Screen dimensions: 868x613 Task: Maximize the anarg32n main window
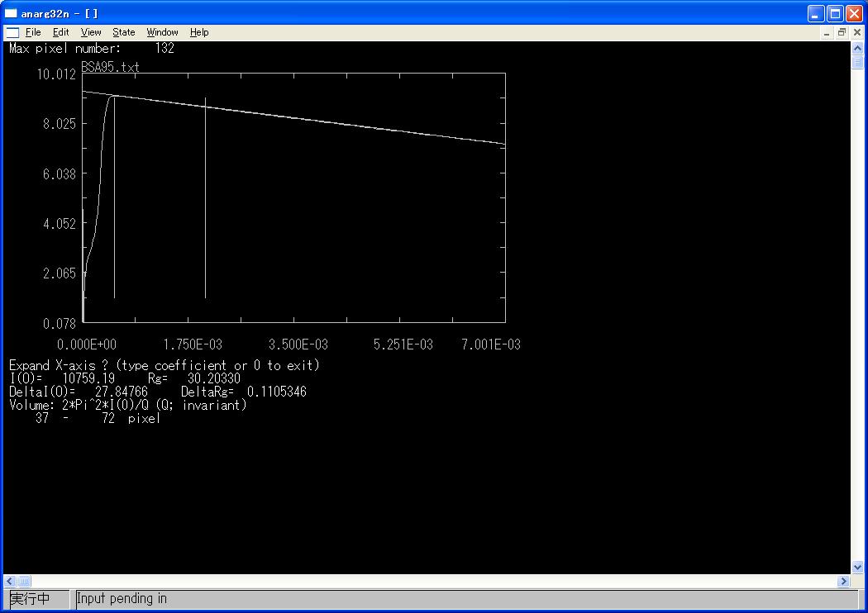coord(835,14)
